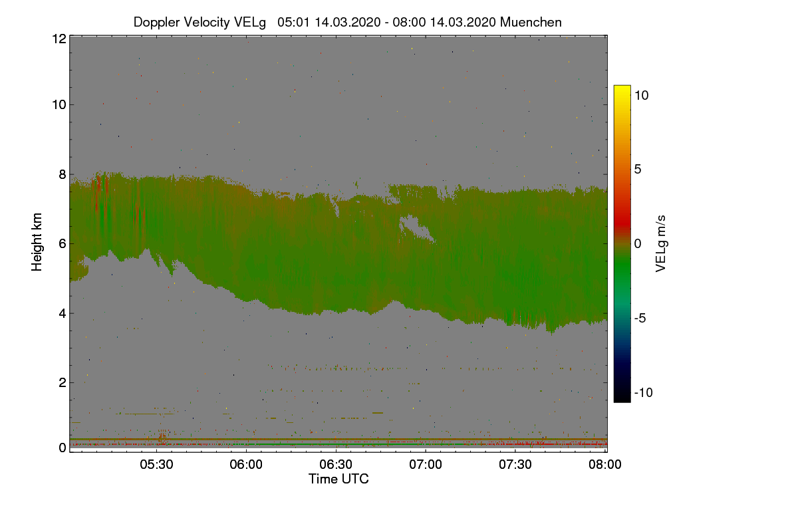Click the colorbar value '5'
This screenshot has height=532, width=798.
click(x=637, y=170)
